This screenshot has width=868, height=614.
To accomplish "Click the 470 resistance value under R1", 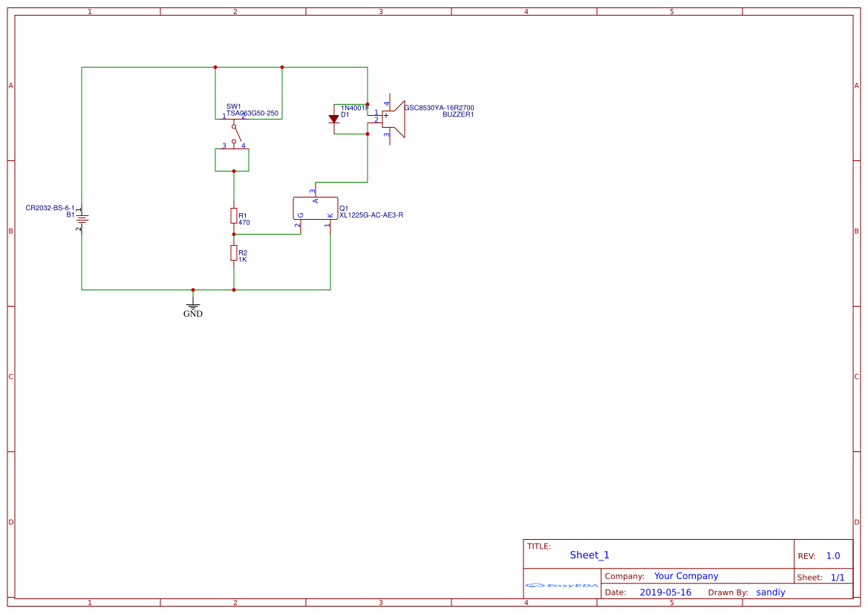I will [245, 221].
